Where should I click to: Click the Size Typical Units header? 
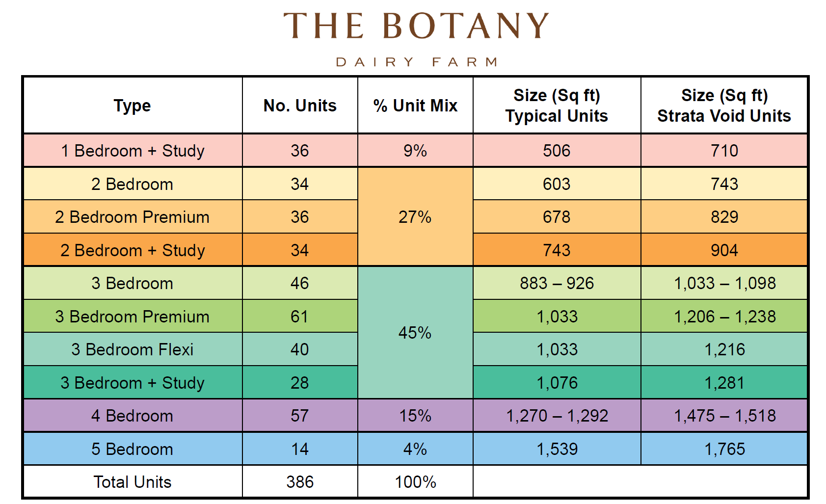point(557,105)
